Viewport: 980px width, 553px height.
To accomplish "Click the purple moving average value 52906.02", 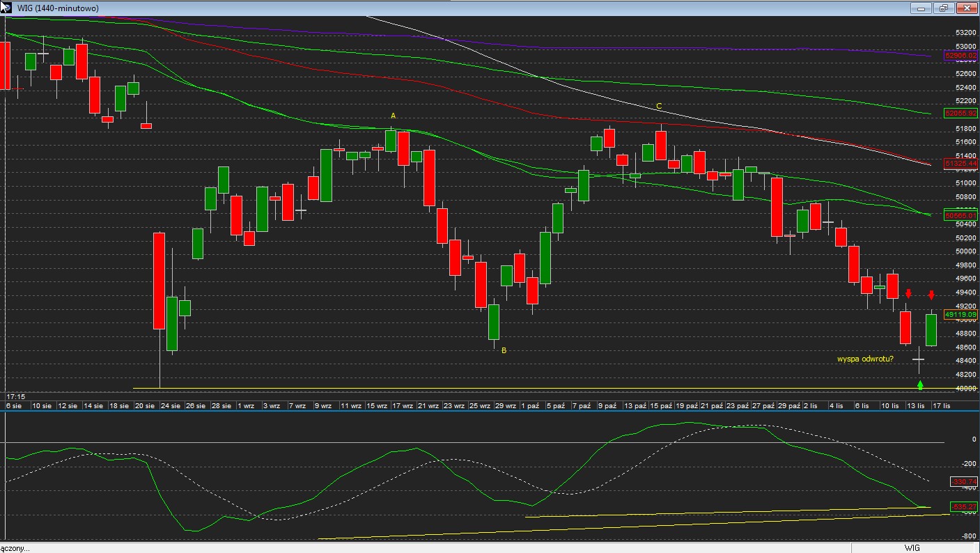I will [x=960, y=55].
